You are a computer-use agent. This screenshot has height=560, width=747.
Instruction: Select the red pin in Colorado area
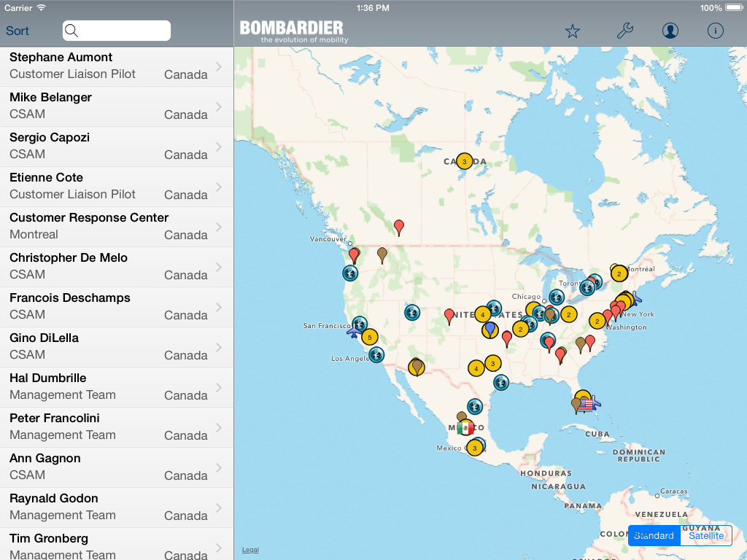pos(449,316)
